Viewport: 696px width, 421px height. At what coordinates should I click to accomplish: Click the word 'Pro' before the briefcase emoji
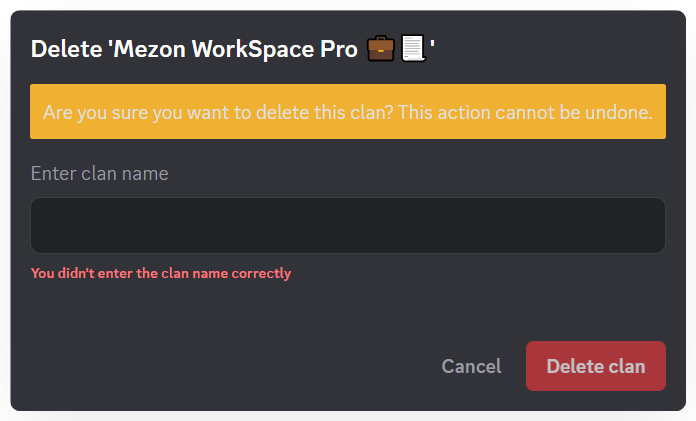point(338,50)
